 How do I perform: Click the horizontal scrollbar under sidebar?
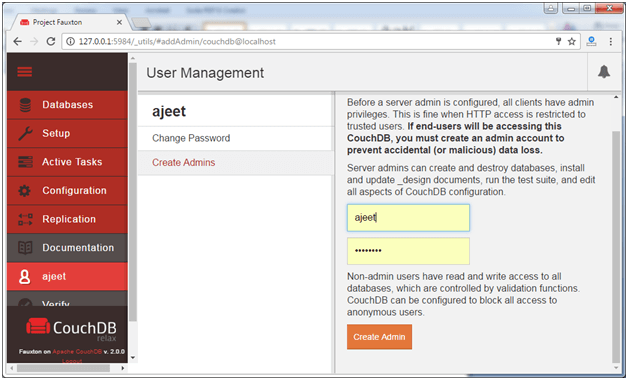point(63,368)
